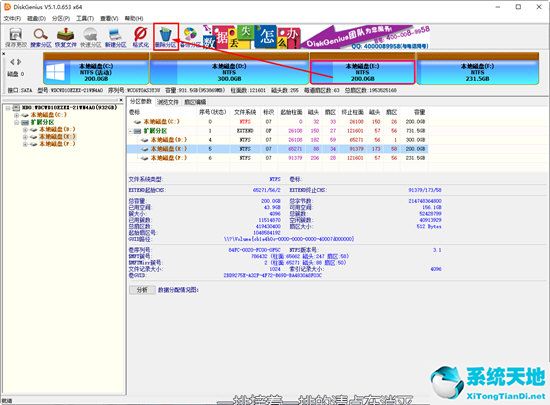
Task: Click drive icon beside 本地磁盘(D:) in table
Action: coord(145,140)
